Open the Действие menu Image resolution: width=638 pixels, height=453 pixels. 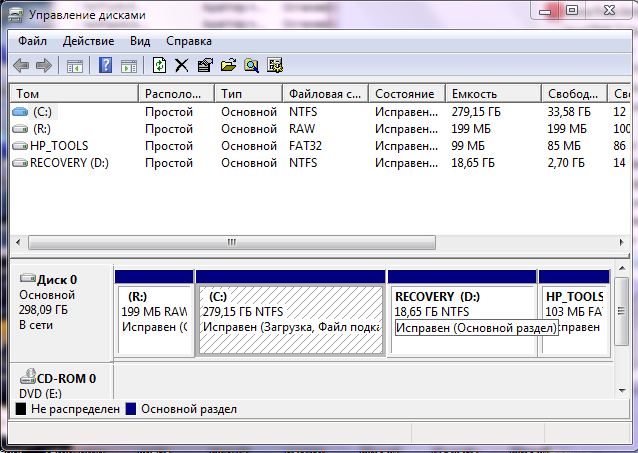88,41
